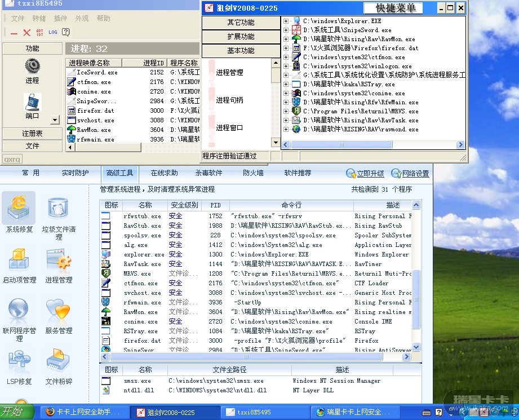Click explorer.exe icon in Kaka process list
This screenshot has width=519, height=420.
click(x=106, y=254)
